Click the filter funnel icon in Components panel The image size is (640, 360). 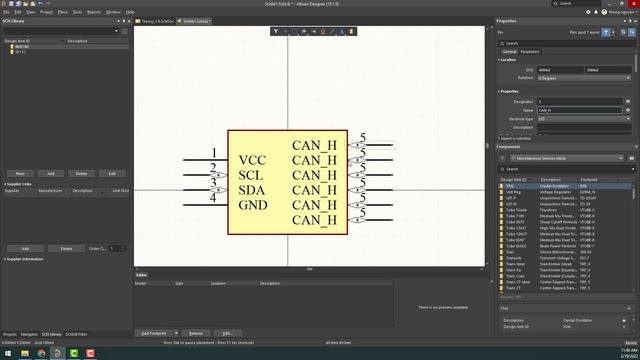click(502, 158)
